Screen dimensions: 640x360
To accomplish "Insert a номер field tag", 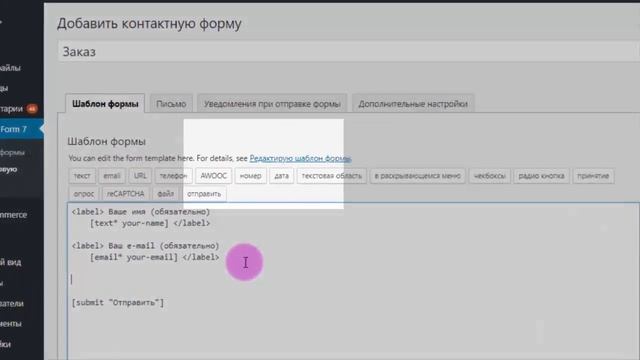I will (250, 176).
